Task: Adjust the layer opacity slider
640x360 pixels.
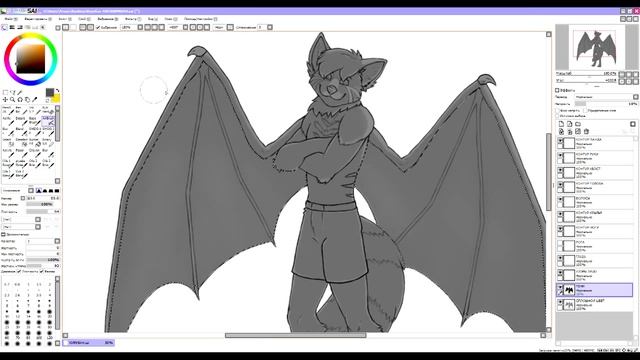Action: [606, 104]
